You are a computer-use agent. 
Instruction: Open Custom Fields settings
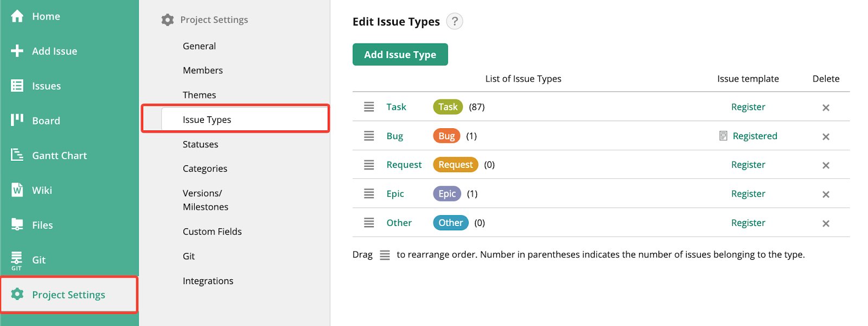click(212, 231)
